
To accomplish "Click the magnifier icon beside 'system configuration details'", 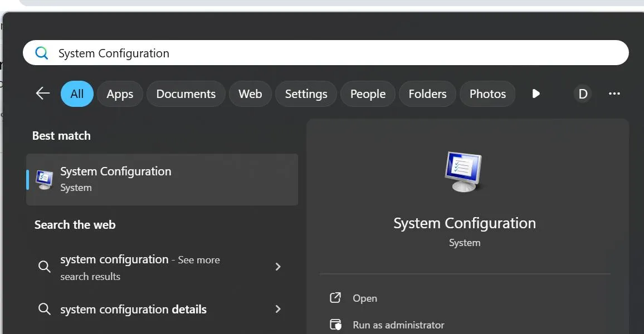I will [45, 309].
